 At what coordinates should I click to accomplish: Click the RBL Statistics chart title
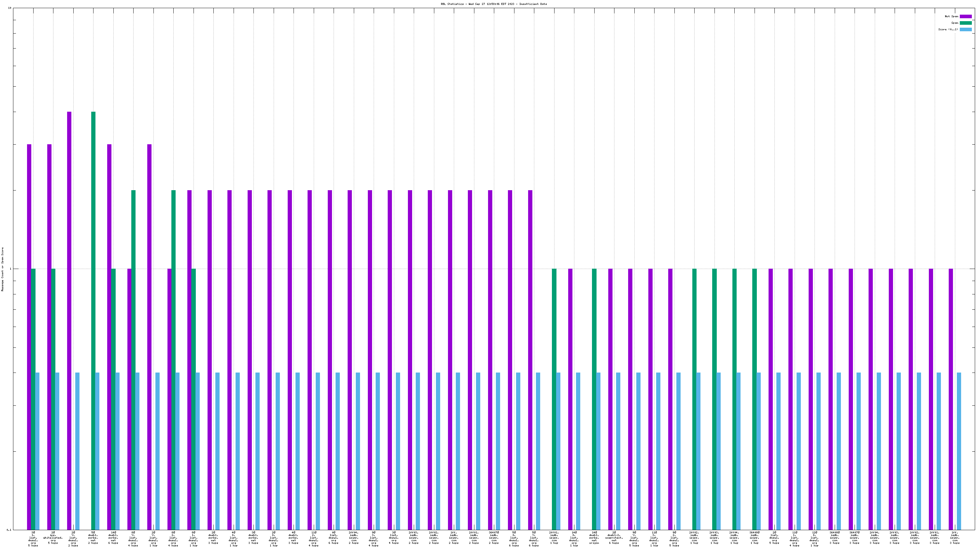click(x=494, y=4)
